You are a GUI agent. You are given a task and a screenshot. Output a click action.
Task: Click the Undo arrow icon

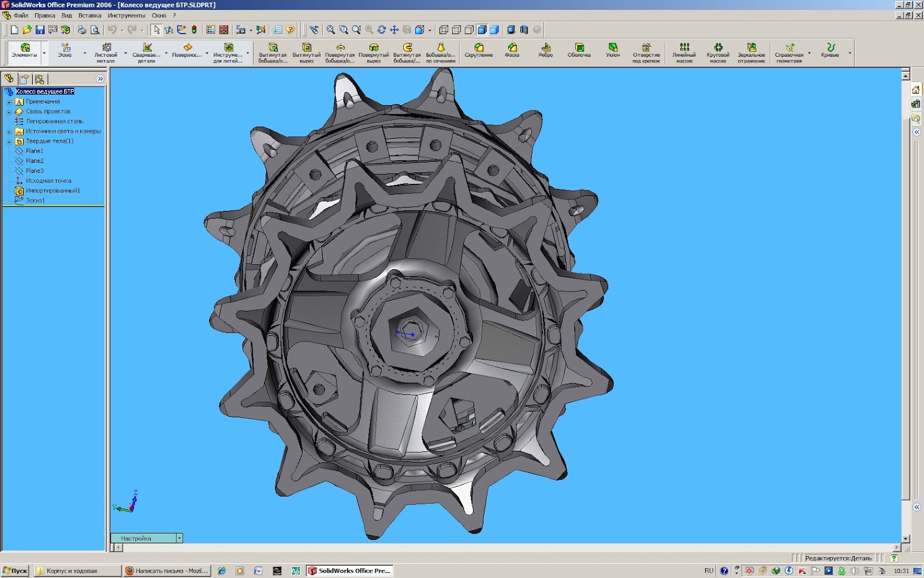(x=112, y=29)
